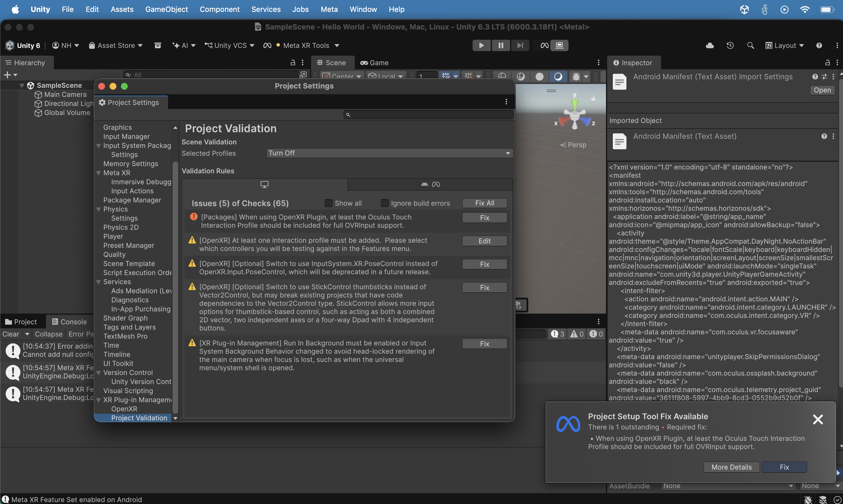Open the Android Manifest asset
Screen dimensions: 843x504
click(x=822, y=90)
